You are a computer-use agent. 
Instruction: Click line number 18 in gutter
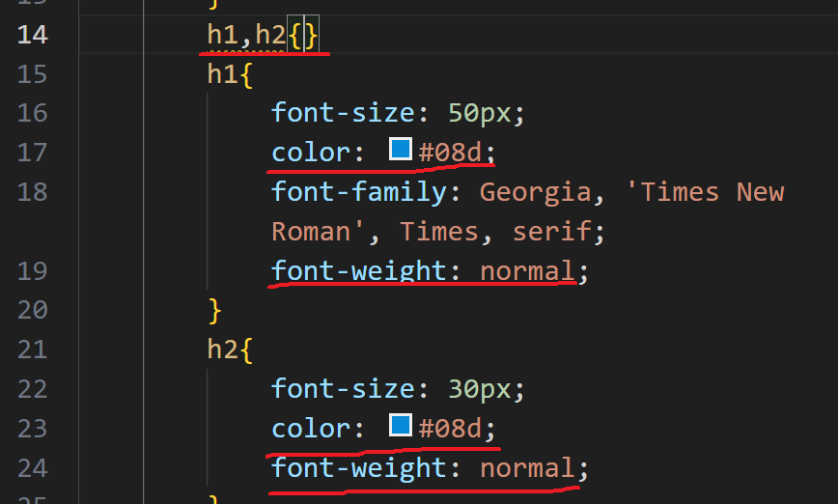[x=33, y=192]
